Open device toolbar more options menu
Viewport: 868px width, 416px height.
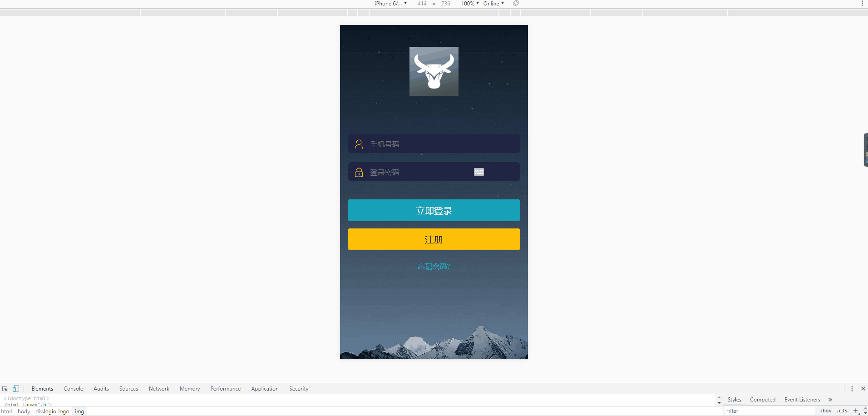862,4
